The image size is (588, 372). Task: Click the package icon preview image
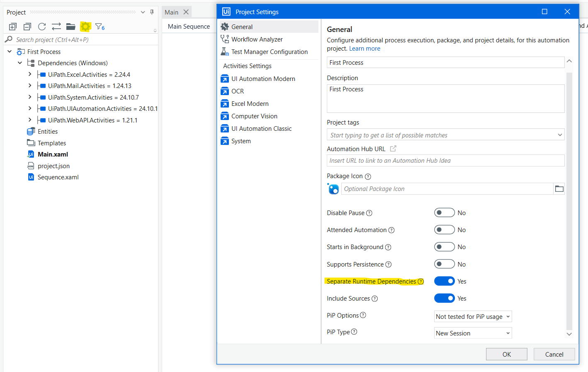[333, 189]
